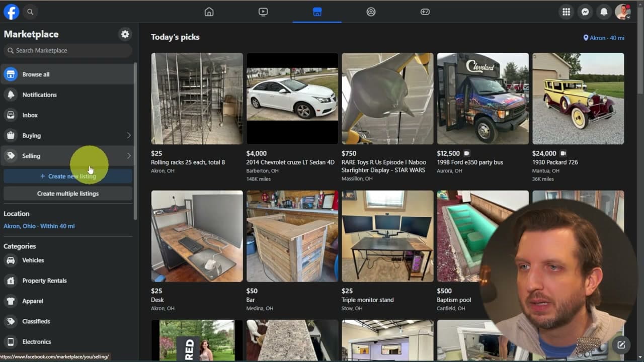644x362 pixels.
Task: Click the Notifications bell icon in sidebar
Action: (x=11, y=95)
